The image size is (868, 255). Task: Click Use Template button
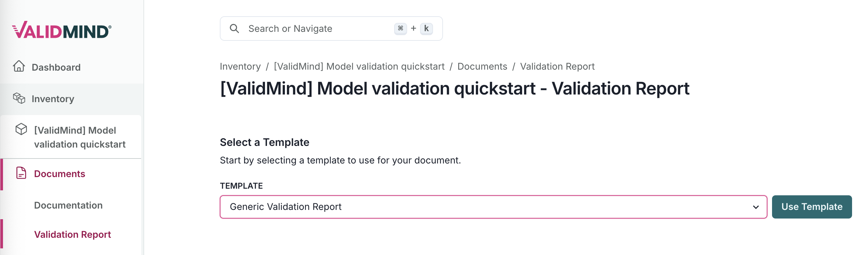[x=812, y=207]
